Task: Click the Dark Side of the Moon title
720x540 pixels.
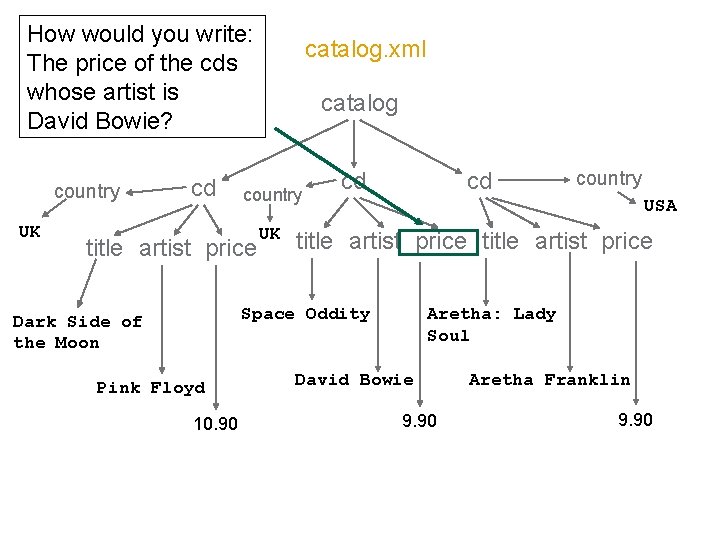Action: pyautogui.click(x=77, y=332)
